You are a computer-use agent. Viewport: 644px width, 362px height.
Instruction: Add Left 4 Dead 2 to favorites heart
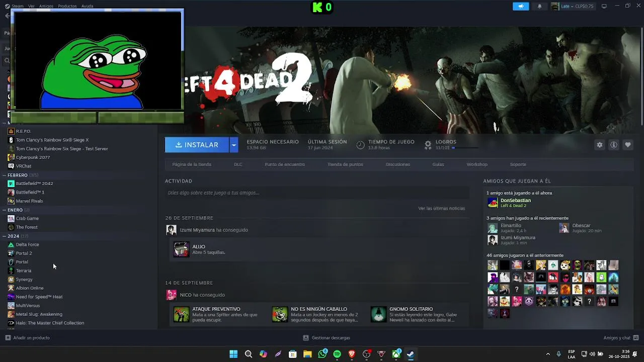[628, 145]
